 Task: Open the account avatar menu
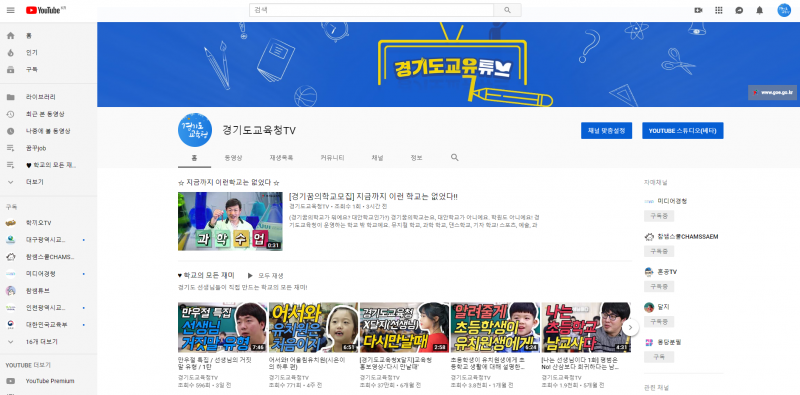pyautogui.click(x=784, y=10)
